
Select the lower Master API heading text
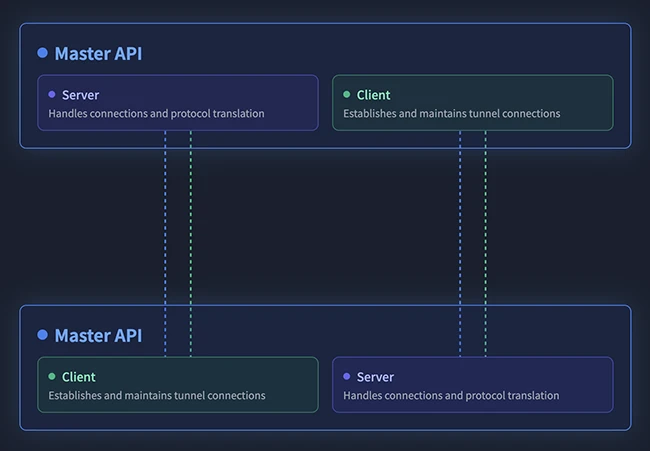(x=98, y=336)
